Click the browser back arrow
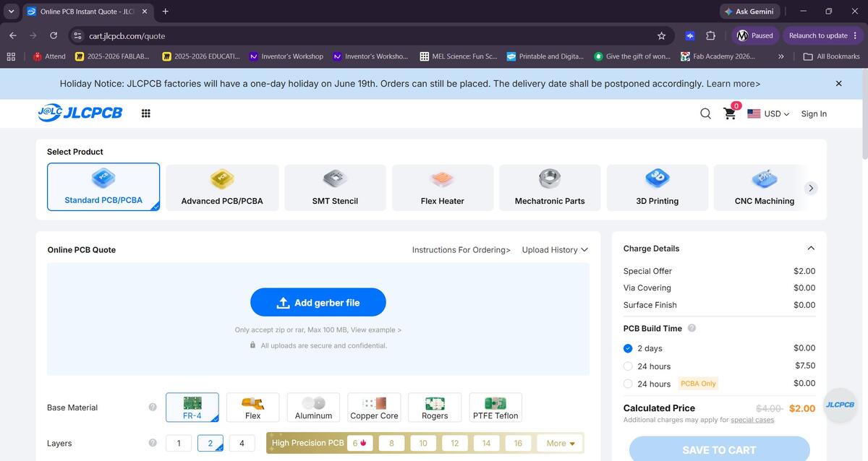 click(13, 35)
